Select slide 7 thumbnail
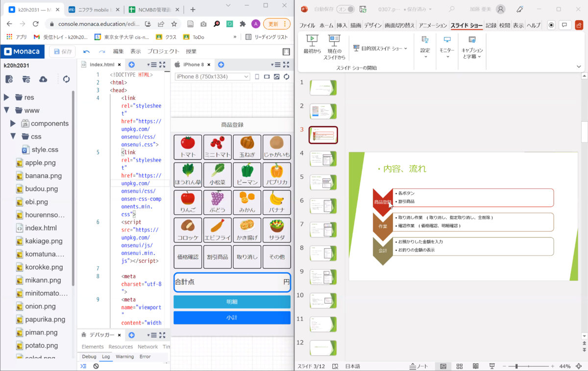This screenshot has height=371, width=588. click(323, 230)
